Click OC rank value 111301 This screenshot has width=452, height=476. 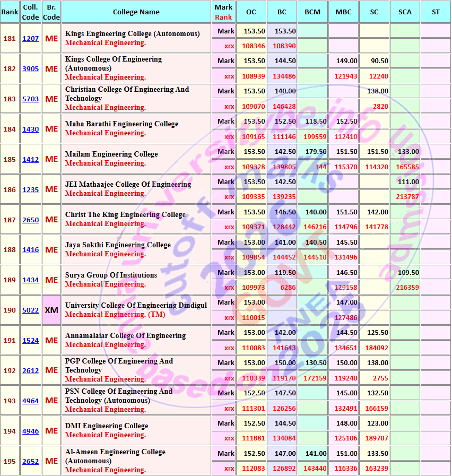(254, 408)
